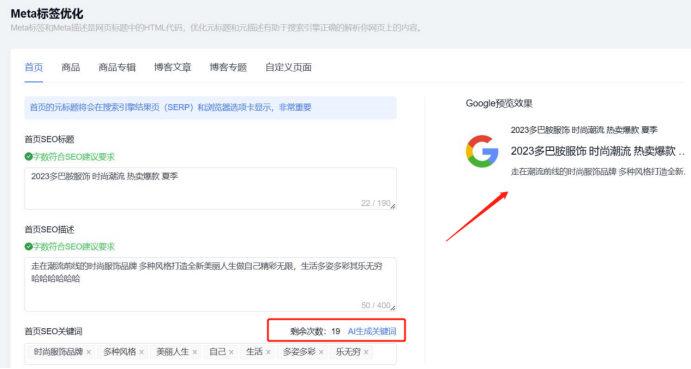Click the AI生成关键词 link
Screen dimensions: 691x369
[x=372, y=331]
